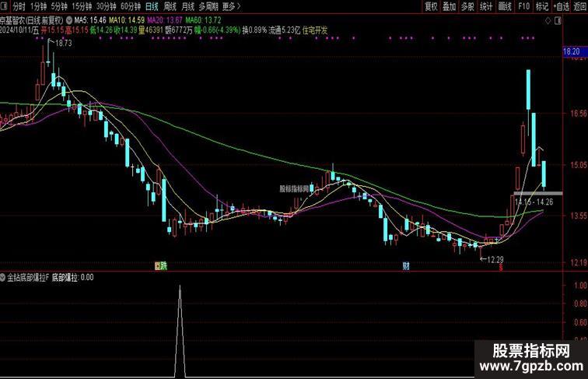Activate the 画线 drawing tool
This screenshot has width=588, height=379.
pos(505,6)
